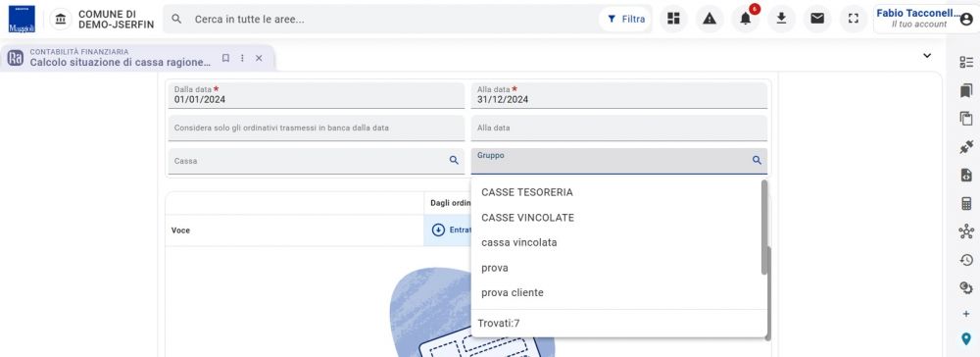Image resolution: width=980 pixels, height=357 pixels.
Task: Open the mail envelope icon
Action: 817,19
